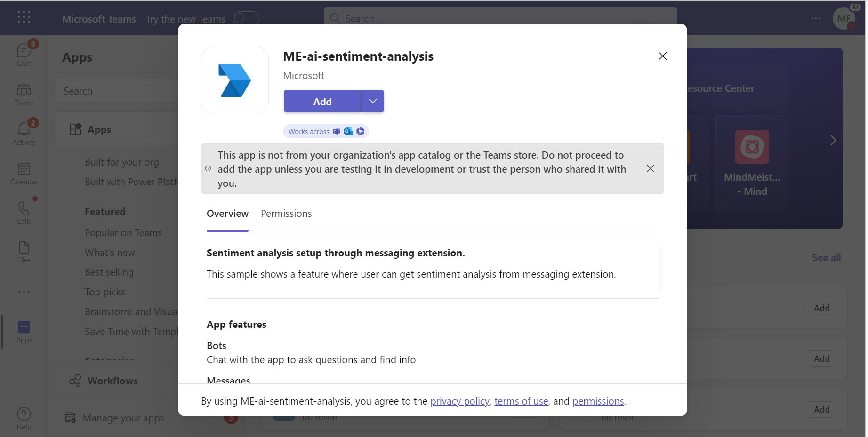Viewport: 868px width, 437px height.
Task: Add the ME-ai-sentiment-analysis app
Action: coord(322,101)
